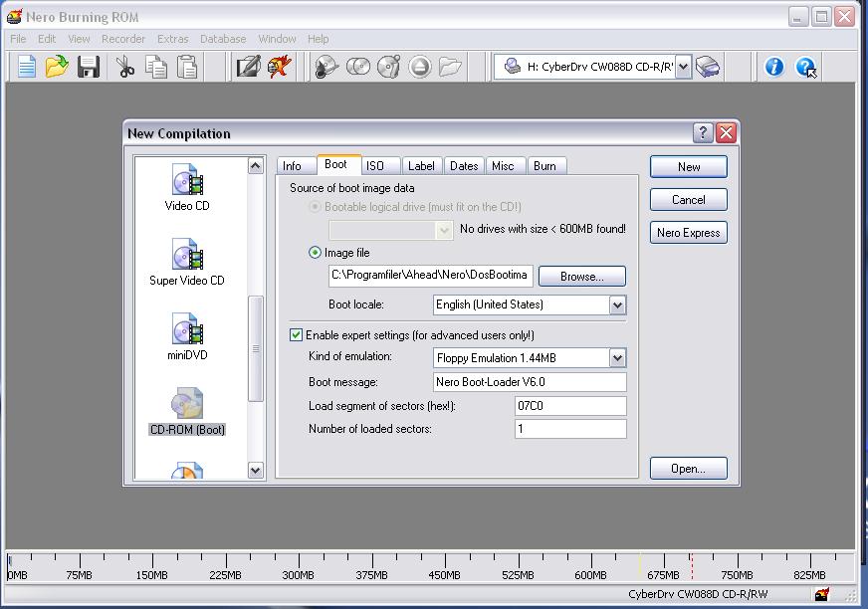Open the compilation properties pencil icon
Screen dimensions: 868x609
(x=248, y=68)
